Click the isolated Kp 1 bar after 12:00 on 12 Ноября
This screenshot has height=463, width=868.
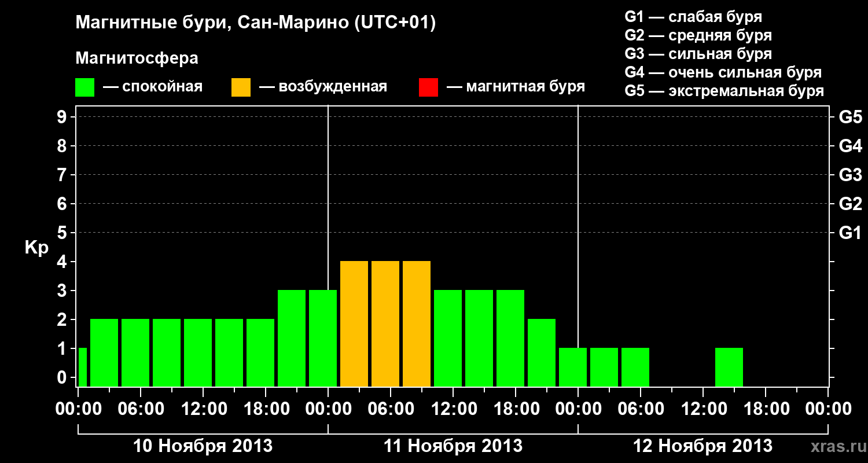pyautogui.click(x=729, y=367)
